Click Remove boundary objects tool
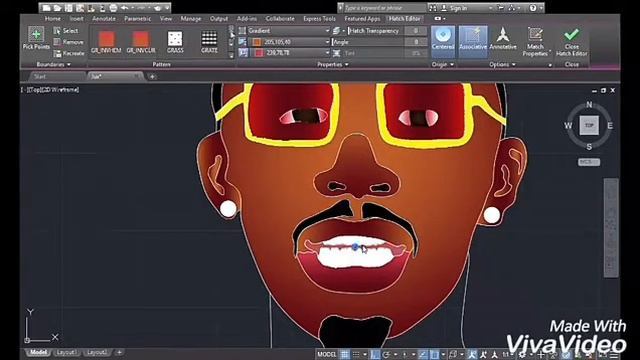640x360 pixels. pyautogui.click(x=69, y=42)
